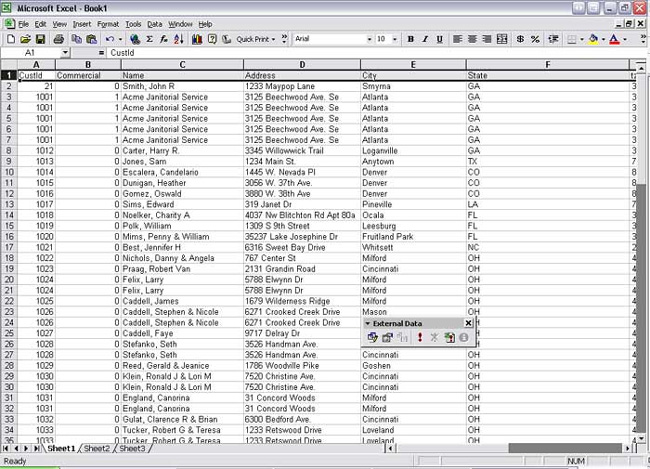Open the Data menu
Viewport: 650px width, 469px height.
click(154, 24)
